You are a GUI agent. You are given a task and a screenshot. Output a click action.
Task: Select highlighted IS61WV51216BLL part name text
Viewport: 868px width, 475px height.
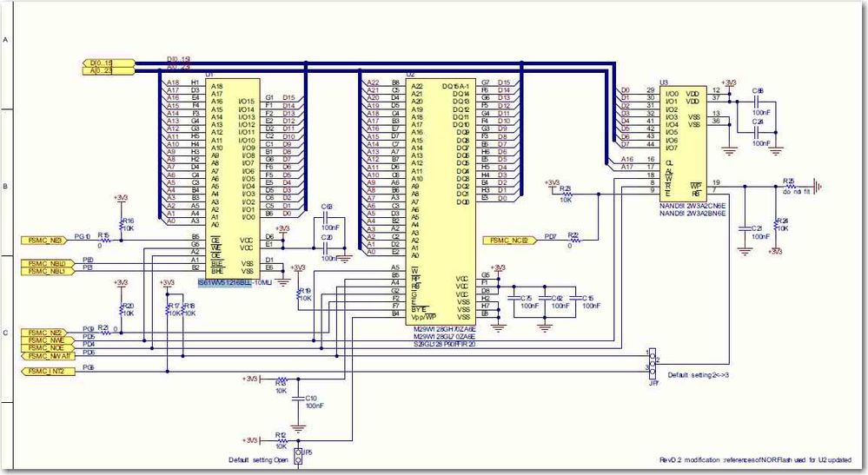pyautogui.click(x=224, y=283)
